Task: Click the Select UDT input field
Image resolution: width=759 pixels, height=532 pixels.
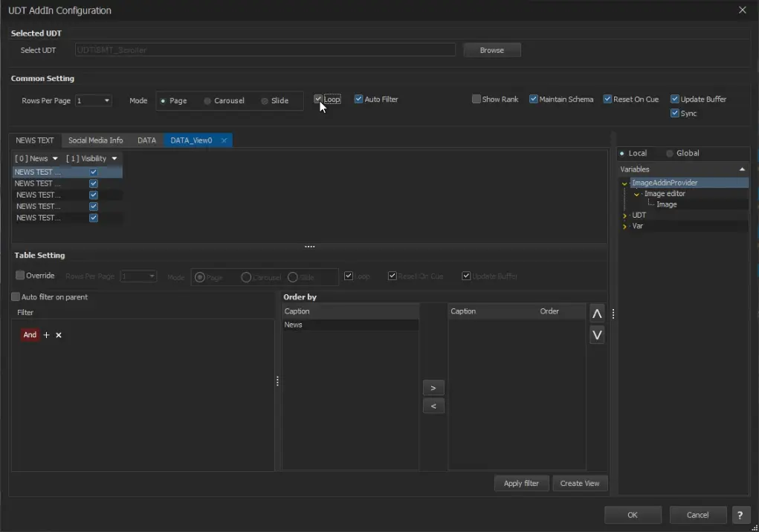Action: point(265,50)
